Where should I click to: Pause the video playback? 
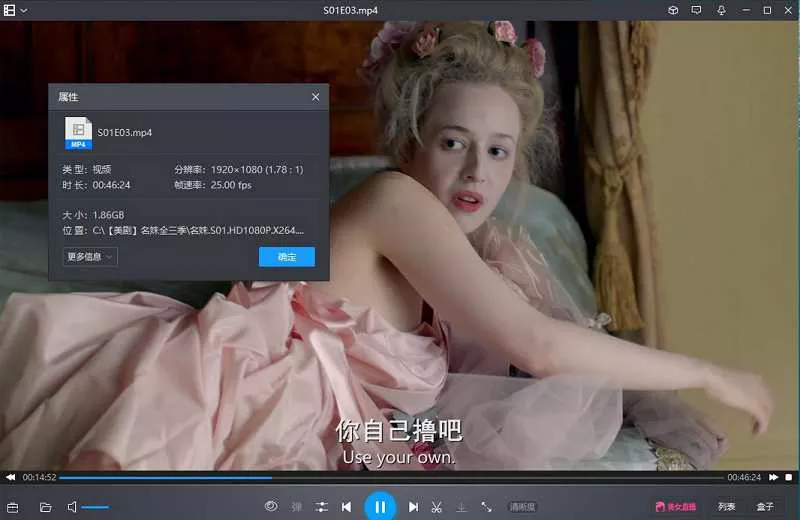pos(380,507)
